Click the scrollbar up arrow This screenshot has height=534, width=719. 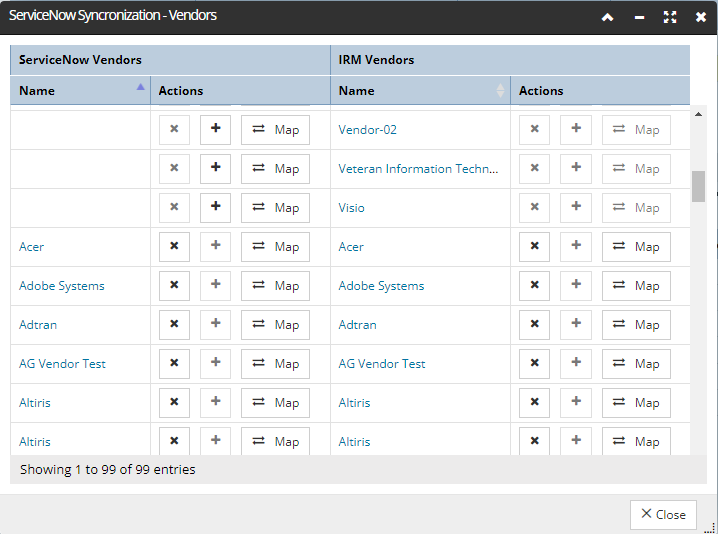[x=698, y=114]
